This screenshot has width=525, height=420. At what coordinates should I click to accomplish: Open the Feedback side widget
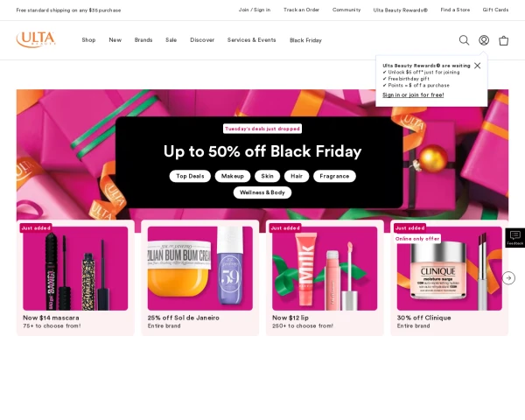(x=515, y=238)
